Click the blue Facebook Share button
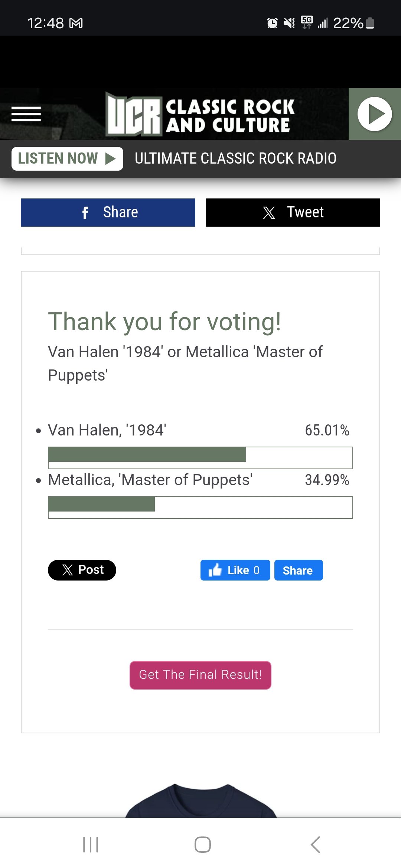 click(x=298, y=570)
